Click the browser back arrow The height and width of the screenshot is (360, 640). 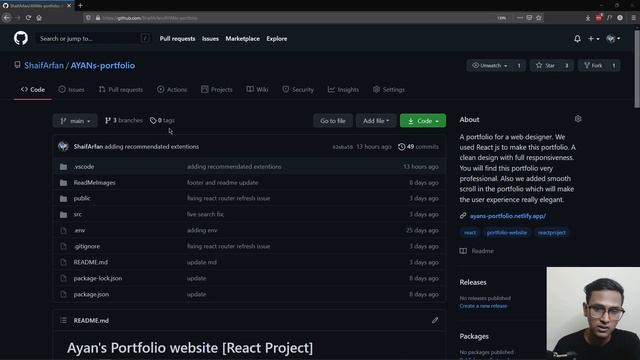[7, 18]
